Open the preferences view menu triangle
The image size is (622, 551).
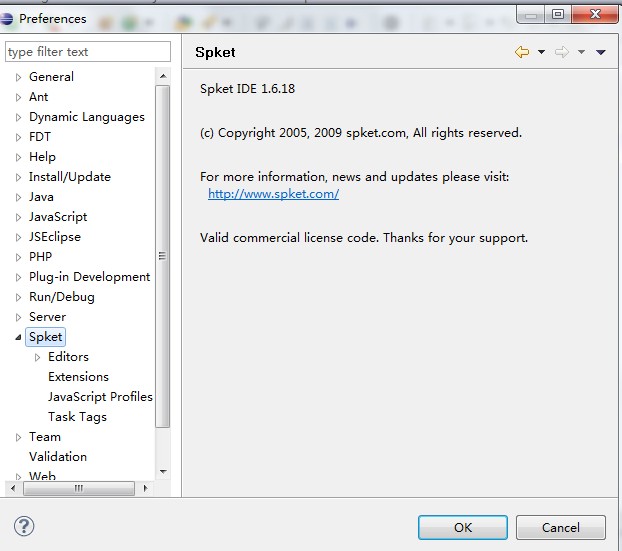[x=601, y=52]
